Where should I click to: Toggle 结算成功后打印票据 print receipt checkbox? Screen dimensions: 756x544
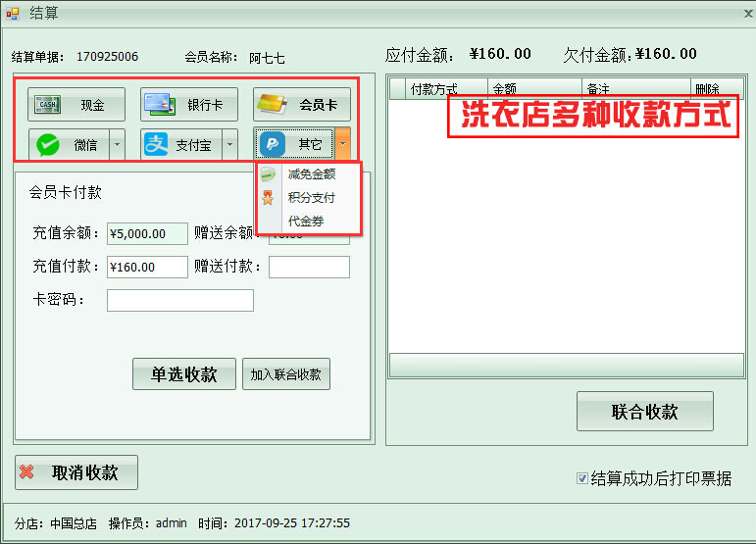(x=582, y=478)
